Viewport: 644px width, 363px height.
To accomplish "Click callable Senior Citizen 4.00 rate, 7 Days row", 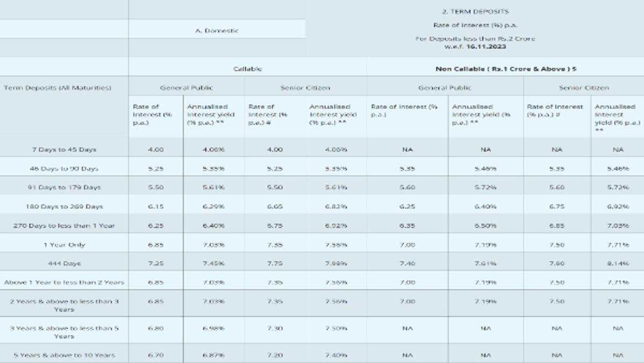I will (x=275, y=150).
